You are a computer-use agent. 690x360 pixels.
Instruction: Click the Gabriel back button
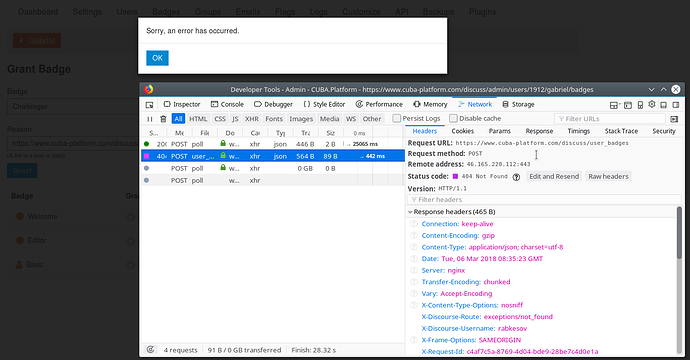[x=37, y=40]
